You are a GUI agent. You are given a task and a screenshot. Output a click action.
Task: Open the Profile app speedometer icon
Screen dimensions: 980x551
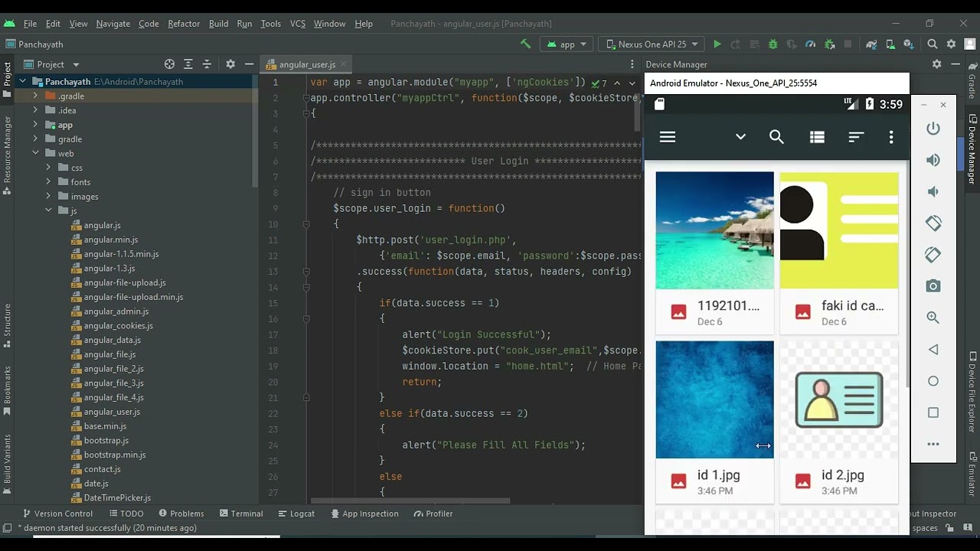pyautogui.click(x=810, y=44)
